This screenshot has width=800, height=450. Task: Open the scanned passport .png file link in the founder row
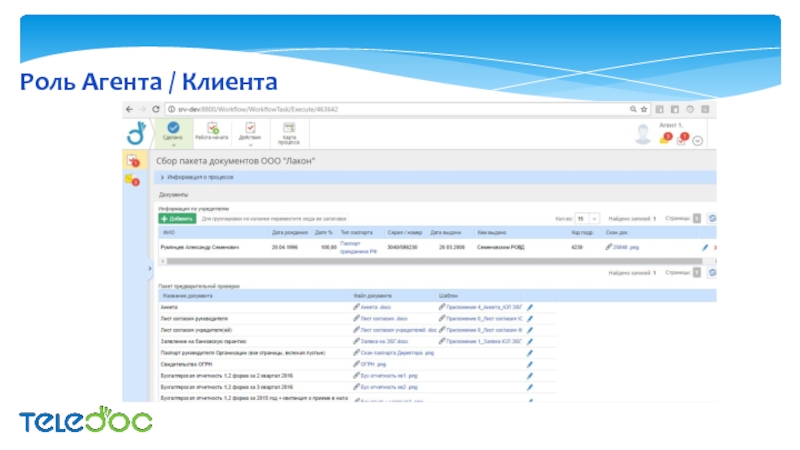click(621, 246)
